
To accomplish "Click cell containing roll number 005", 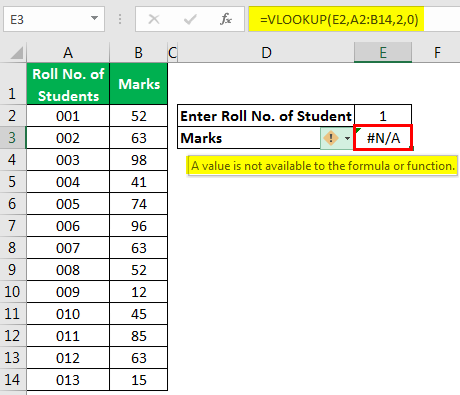I will (x=68, y=204).
